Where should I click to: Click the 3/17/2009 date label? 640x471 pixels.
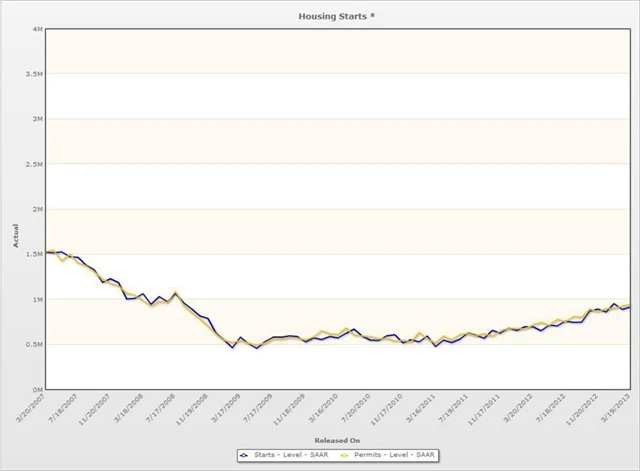pos(226,408)
